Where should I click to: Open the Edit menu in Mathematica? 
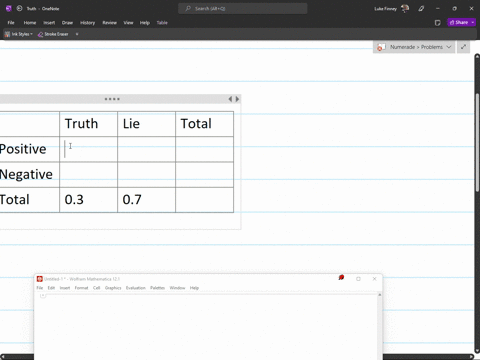51,288
